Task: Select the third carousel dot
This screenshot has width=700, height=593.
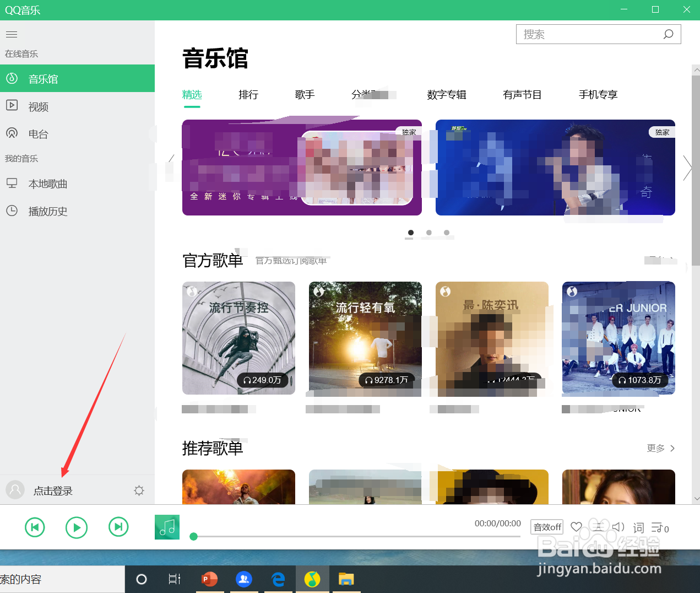Action: pyautogui.click(x=447, y=233)
